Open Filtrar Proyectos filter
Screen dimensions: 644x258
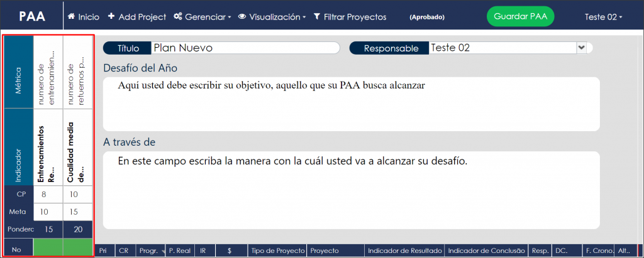pyautogui.click(x=350, y=17)
